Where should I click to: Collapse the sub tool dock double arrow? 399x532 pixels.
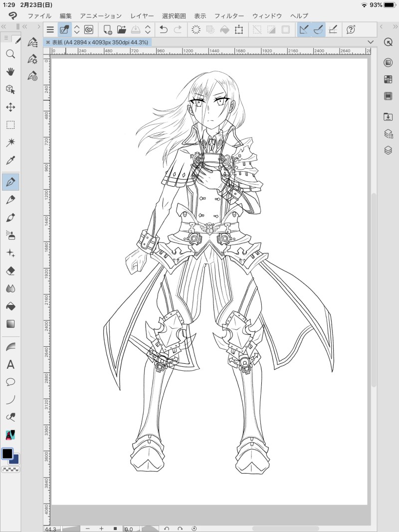pyautogui.click(x=25, y=26)
